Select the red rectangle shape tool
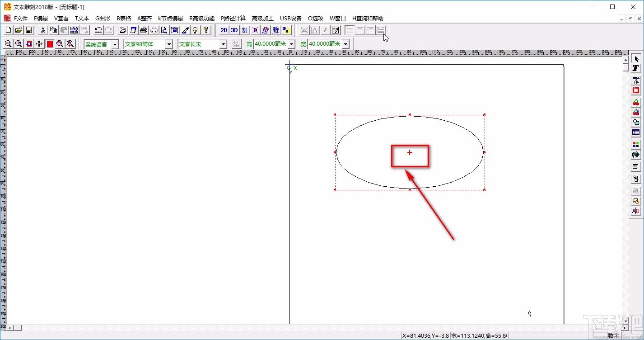This screenshot has width=644, height=340. [636, 90]
